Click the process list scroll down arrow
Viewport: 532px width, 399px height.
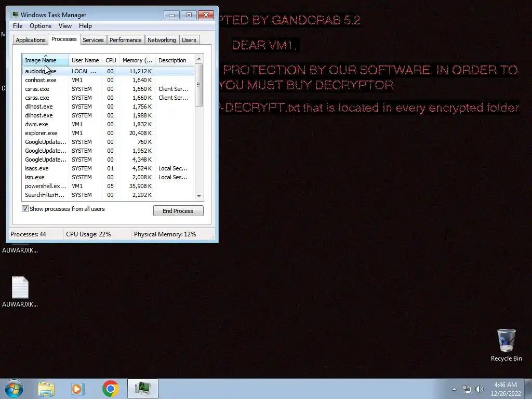click(x=199, y=196)
